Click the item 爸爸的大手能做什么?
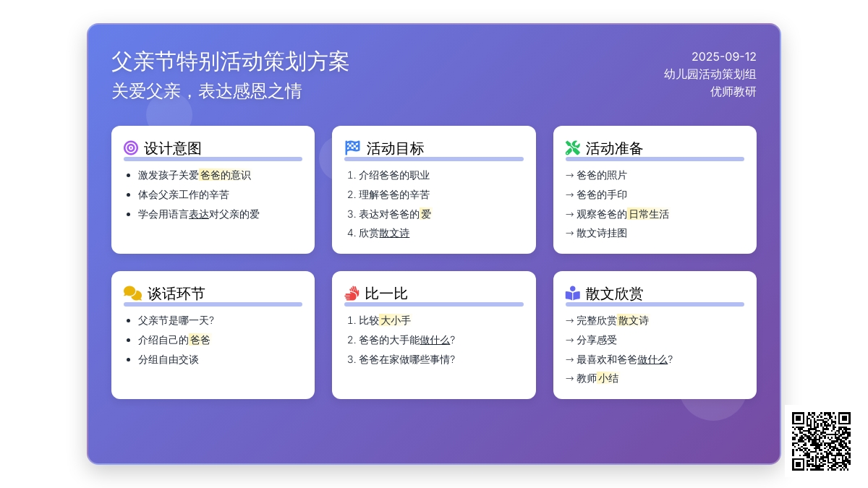The width and height of the screenshot is (868, 488). click(x=407, y=340)
